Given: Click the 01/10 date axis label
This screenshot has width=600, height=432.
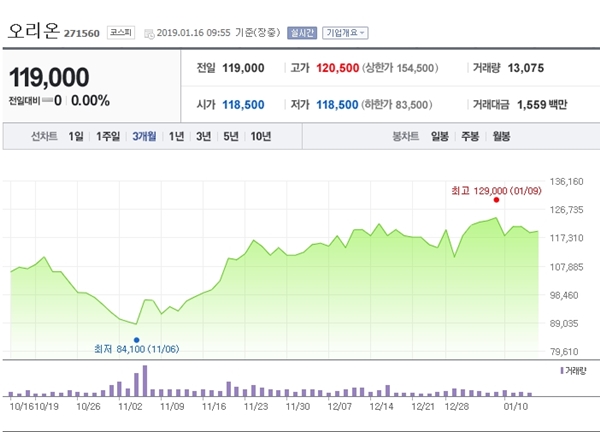Looking at the screenshot, I should 515,406.
